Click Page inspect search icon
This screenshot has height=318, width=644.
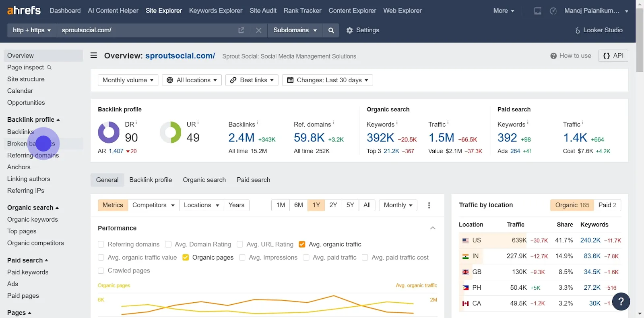(x=49, y=67)
